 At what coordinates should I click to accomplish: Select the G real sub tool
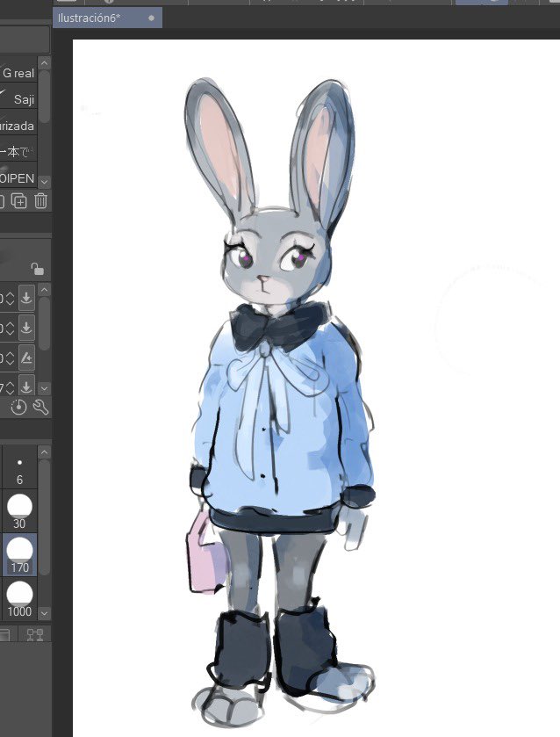18,73
